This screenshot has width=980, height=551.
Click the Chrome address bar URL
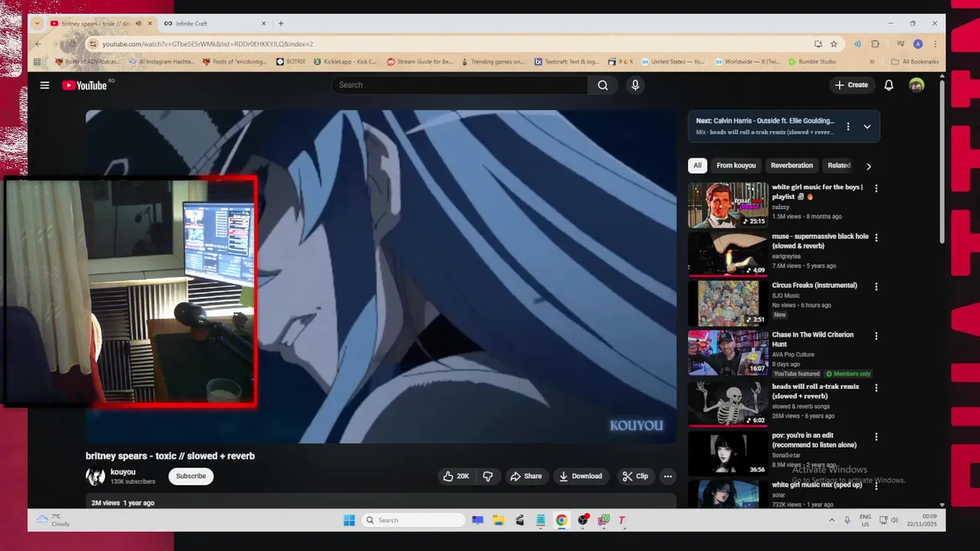tap(207, 44)
